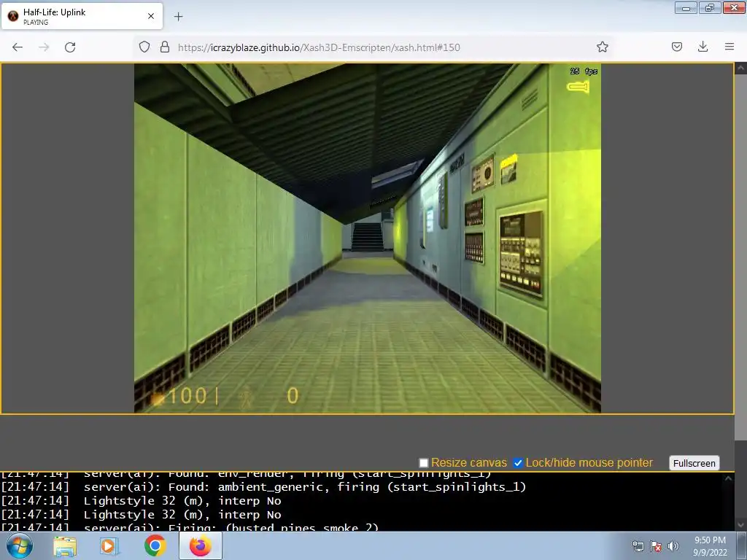This screenshot has width=747, height=560.
Task: Enable the Resize canvas checkbox
Action: pyautogui.click(x=424, y=463)
